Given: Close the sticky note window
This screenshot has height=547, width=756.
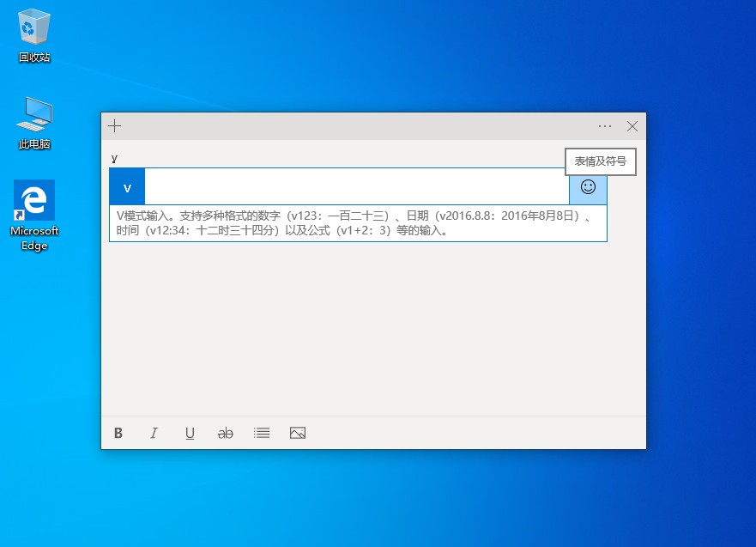Looking at the screenshot, I should (632, 126).
